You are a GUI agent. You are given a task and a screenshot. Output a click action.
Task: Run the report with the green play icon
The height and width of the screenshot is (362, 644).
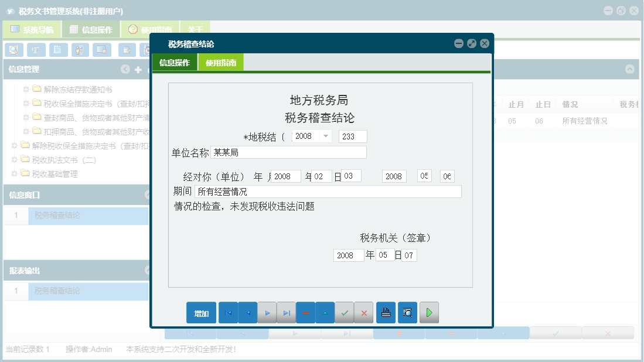pyautogui.click(x=429, y=312)
